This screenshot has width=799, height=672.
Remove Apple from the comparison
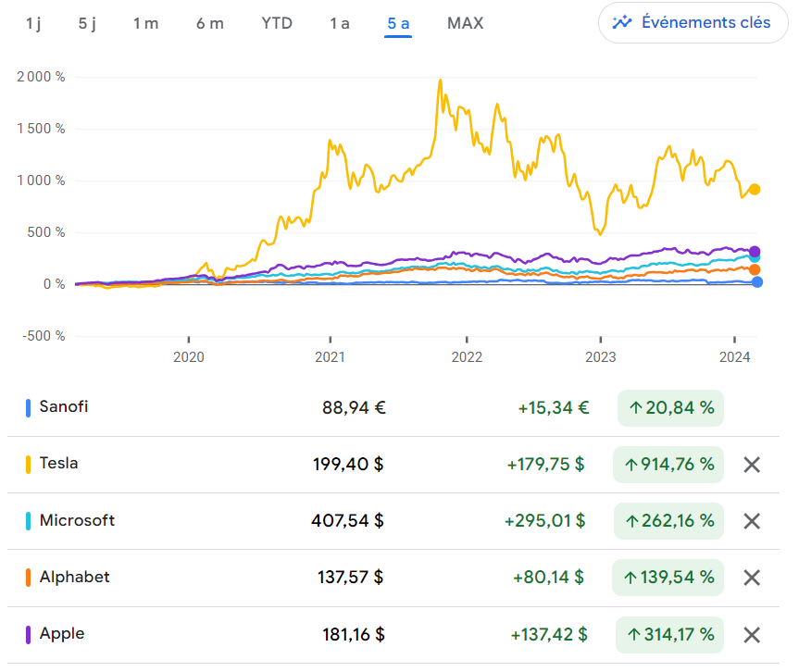(x=752, y=635)
